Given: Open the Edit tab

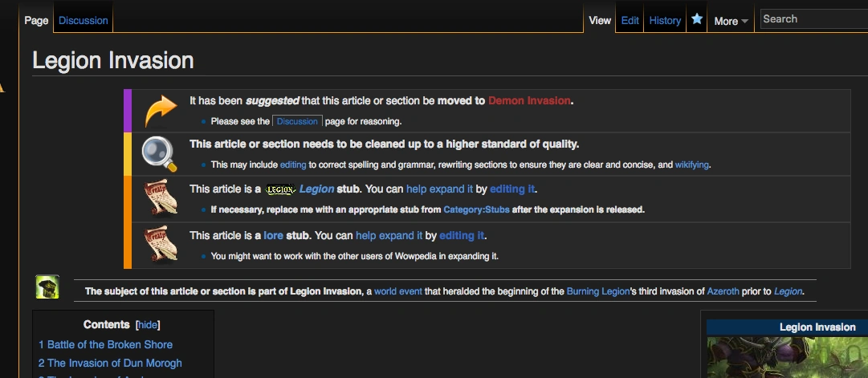Looking at the screenshot, I should pyautogui.click(x=630, y=21).
